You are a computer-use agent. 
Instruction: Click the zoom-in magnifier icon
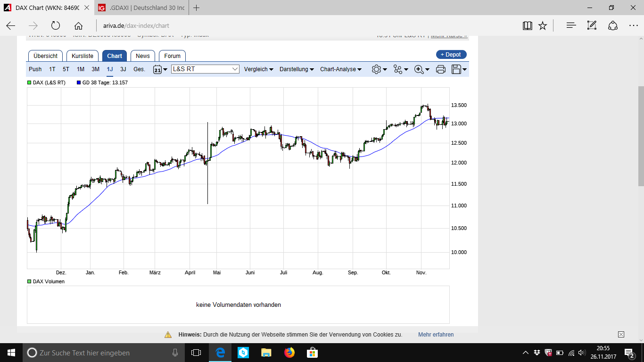[419, 69]
